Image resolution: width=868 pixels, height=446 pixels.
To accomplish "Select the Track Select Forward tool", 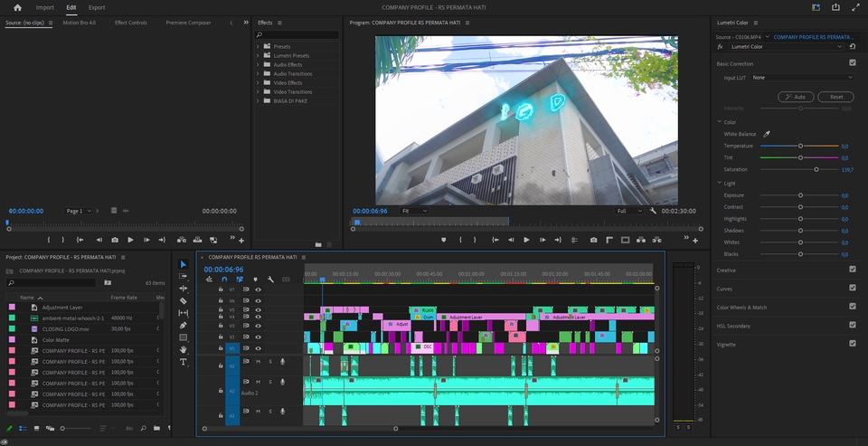I will 184,277.
